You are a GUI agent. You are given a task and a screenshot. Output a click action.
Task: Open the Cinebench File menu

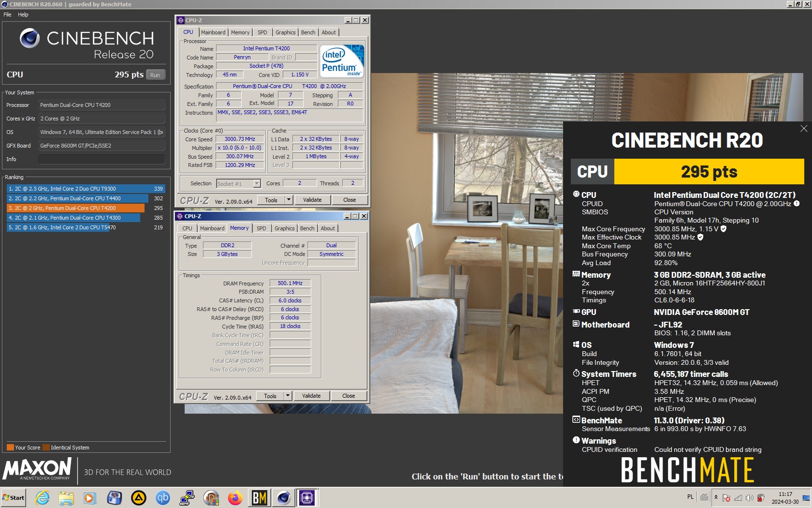pyautogui.click(x=7, y=15)
